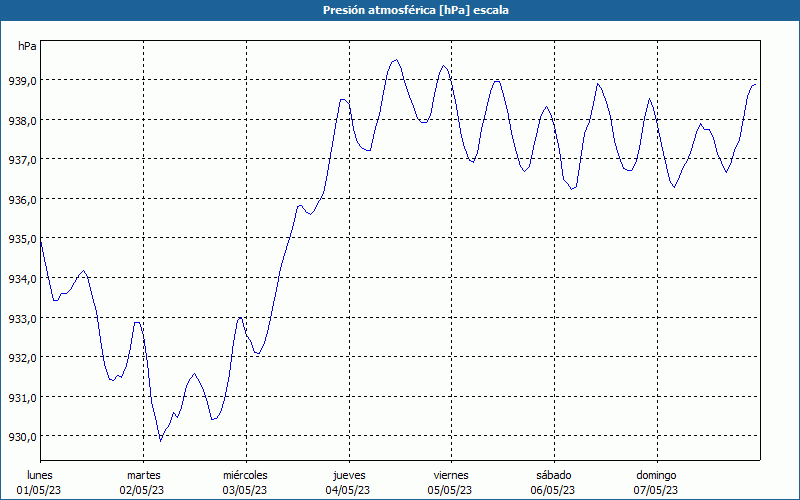
Task: Click the '933,0' axis value
Action: [x=22, y=318]
